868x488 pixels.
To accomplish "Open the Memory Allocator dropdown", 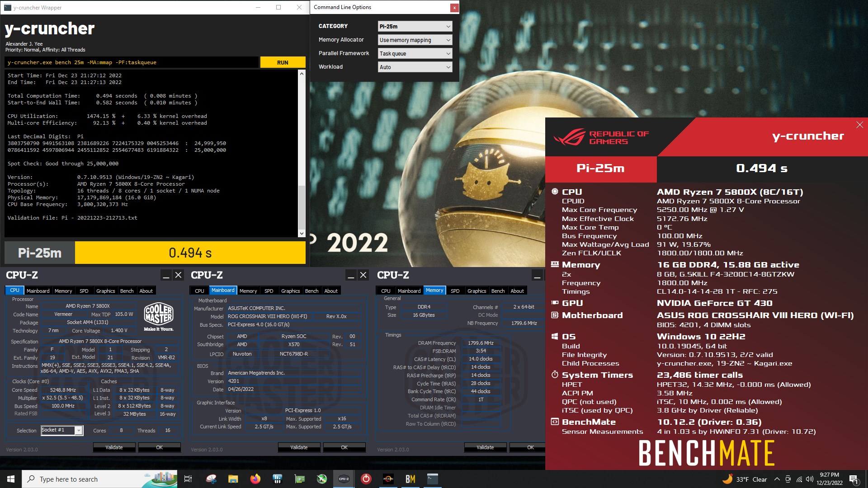I will [x=415, y=40].
